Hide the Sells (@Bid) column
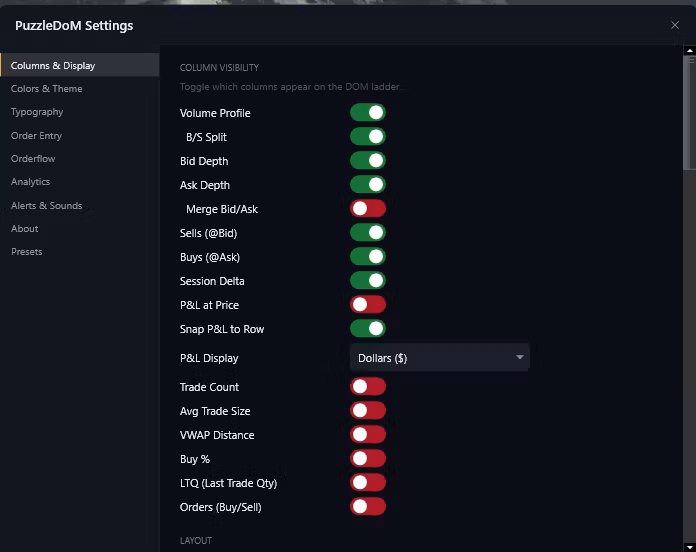The width and height of the screenshot is (696, 552). click(x=368, y=233)
